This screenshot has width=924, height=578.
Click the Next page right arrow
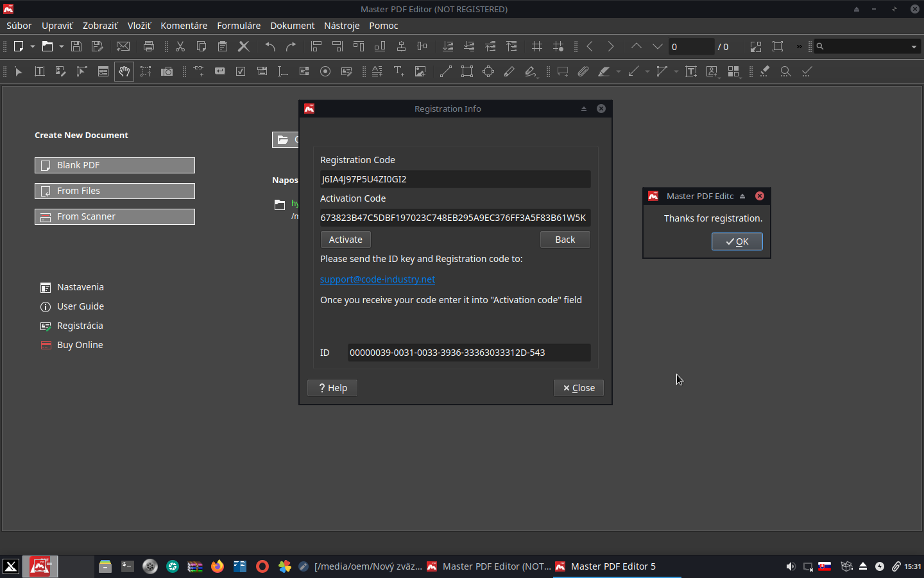click(x=611, y=46)
